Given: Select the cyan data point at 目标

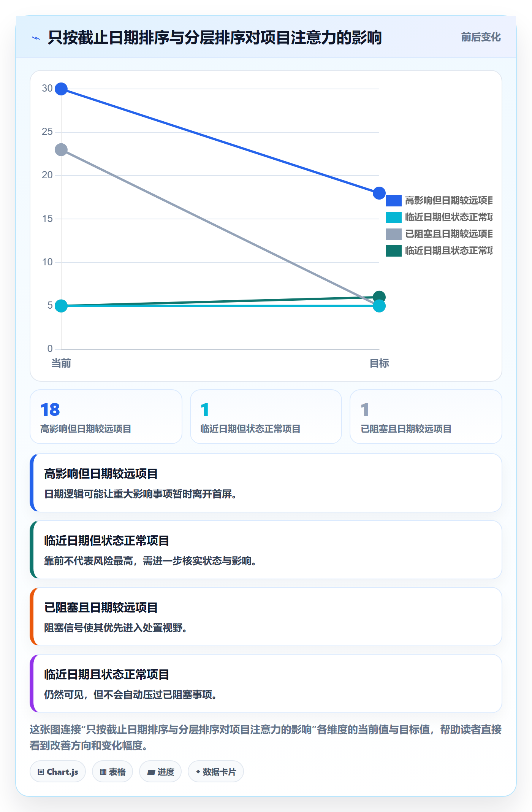Looking at the screenshot, I should pos(379,306).
